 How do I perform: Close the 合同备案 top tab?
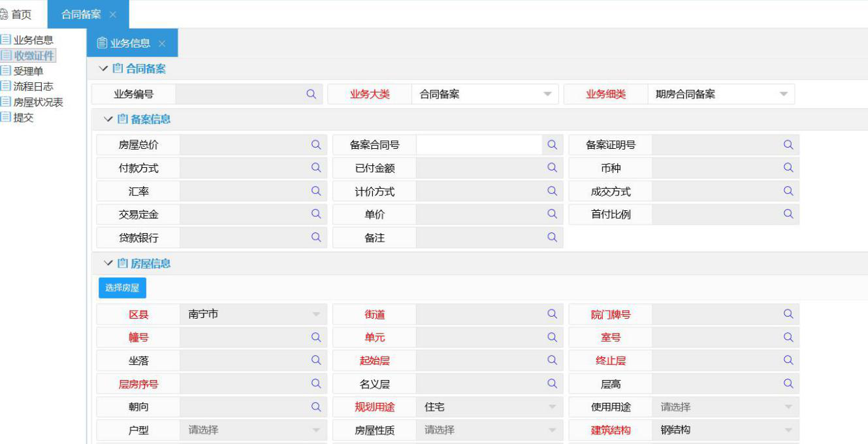coord(113,14)
